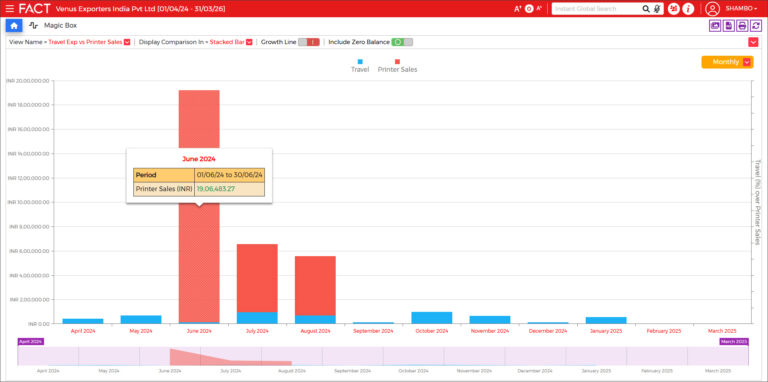Click the Magic Box pulse icon
Viewport: 768px width, 382px height.
click(33, 25)
